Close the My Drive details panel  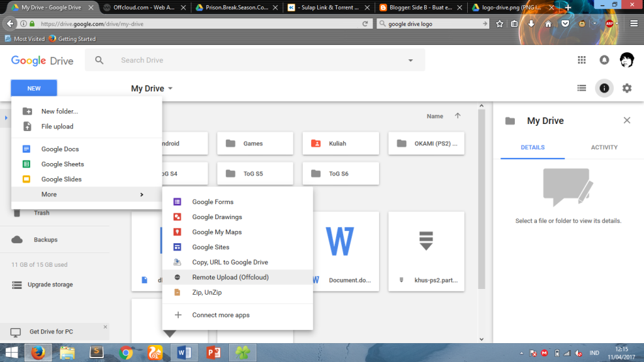tap(627, 120)
